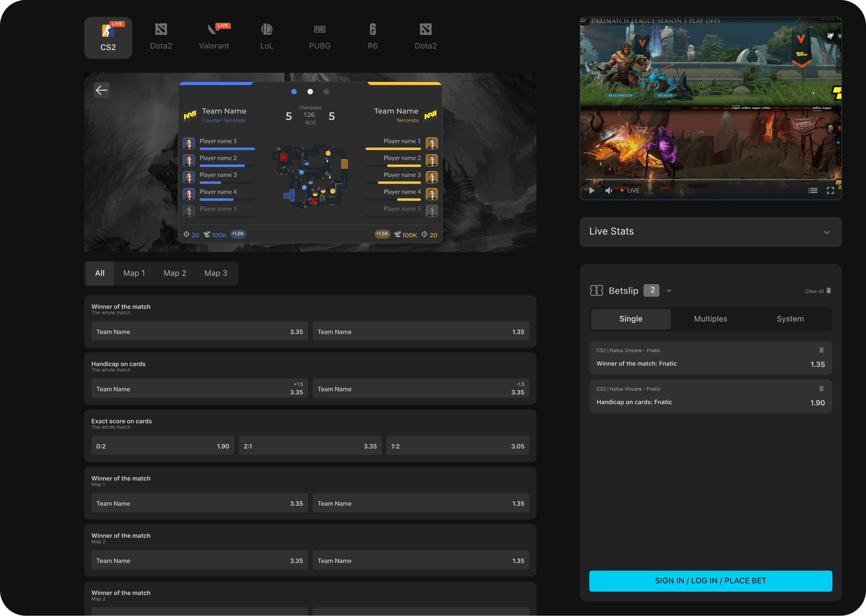Select the first blue carousel dot
866x616 pixels.
(294, 92)
